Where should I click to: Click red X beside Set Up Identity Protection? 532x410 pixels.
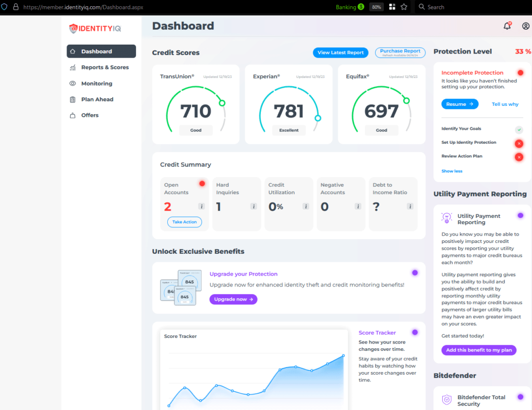(x=518, y=143)
